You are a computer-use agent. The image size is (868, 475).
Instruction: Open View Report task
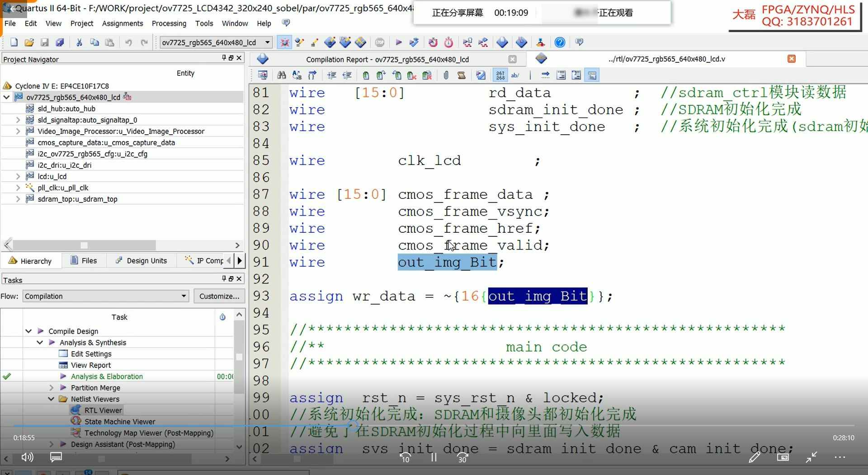[x=90, y=365]
